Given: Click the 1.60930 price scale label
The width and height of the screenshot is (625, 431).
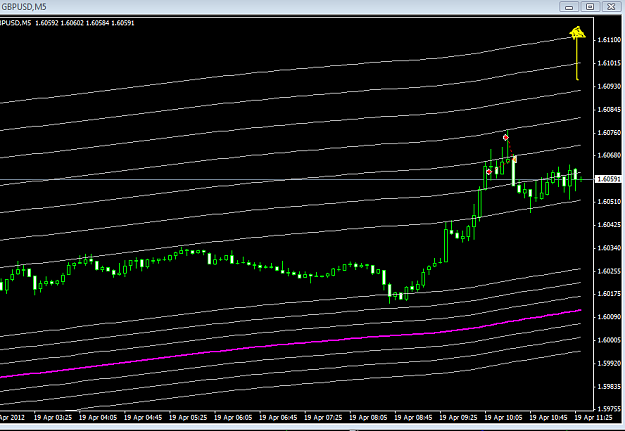Looking at the screenshot, I should (x=609, y=86).
